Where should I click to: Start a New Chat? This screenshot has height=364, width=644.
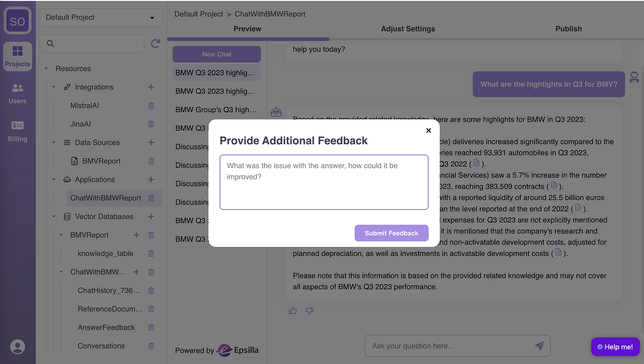(217, 54)
